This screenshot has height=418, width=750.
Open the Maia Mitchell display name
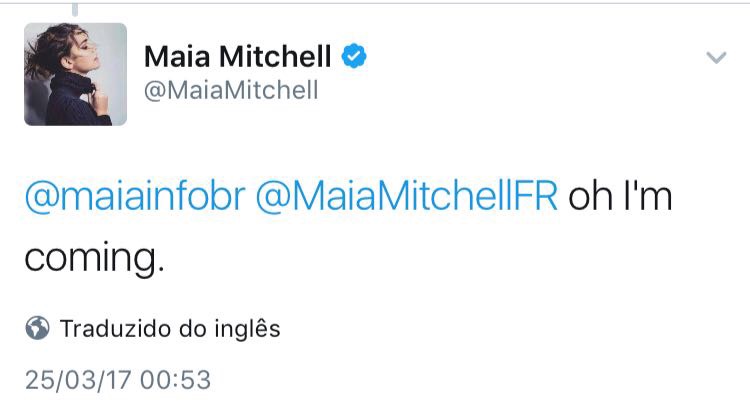(x=240, y=57)
